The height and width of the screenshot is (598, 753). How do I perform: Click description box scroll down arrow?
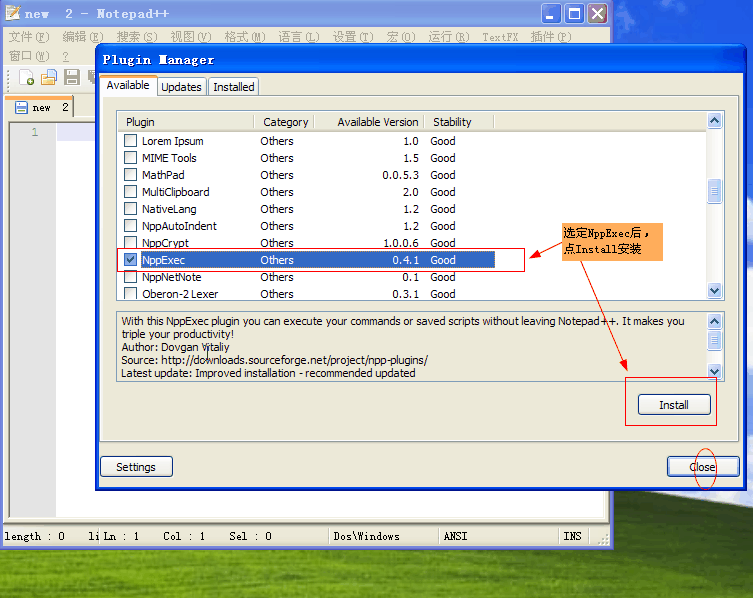(715, 371)
